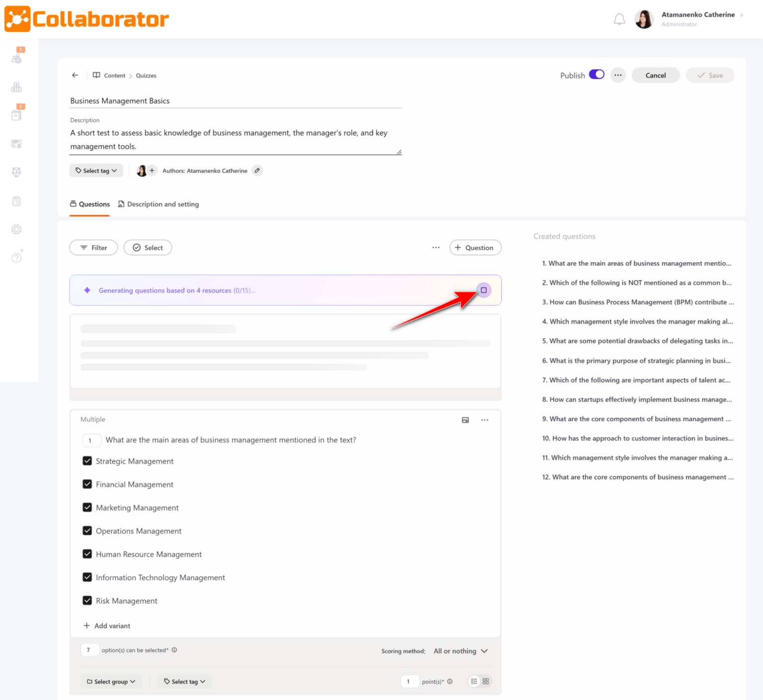Open Select tag dropdown in question footer
This screenshot has width=763, height=700.
tap(185, 682)
